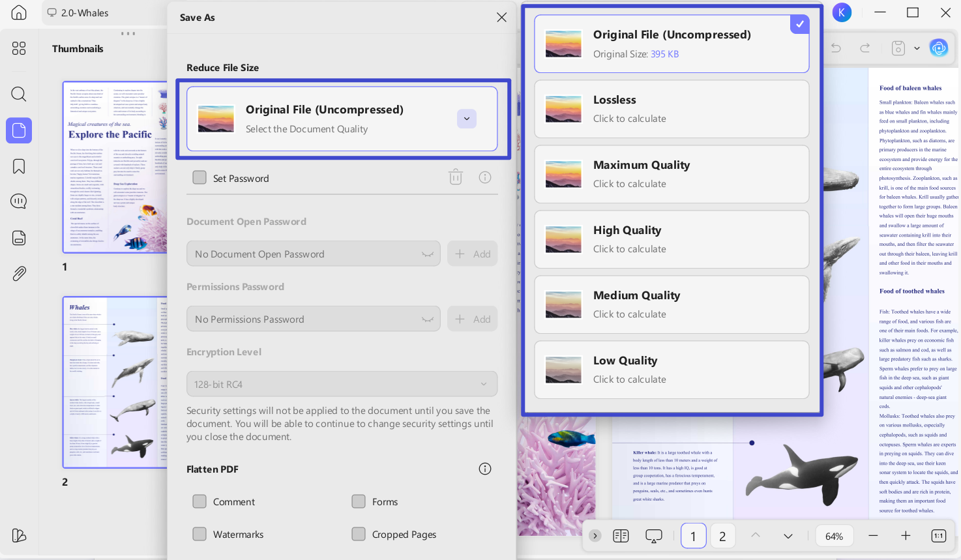Show Flatten PDF info icon
The image size is (961, 560).
[485, 469]
